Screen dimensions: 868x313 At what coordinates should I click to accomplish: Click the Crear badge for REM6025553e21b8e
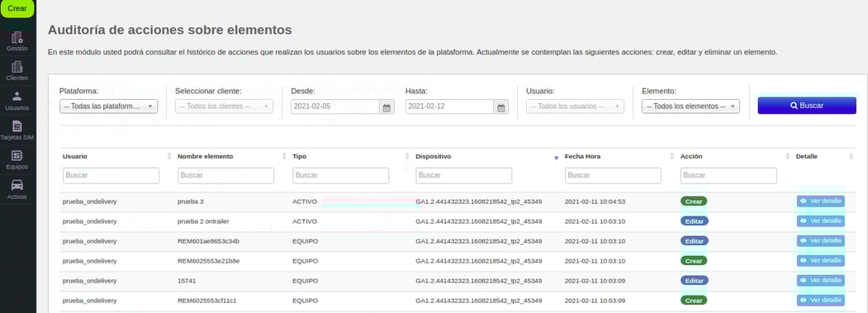click(694, 261)
